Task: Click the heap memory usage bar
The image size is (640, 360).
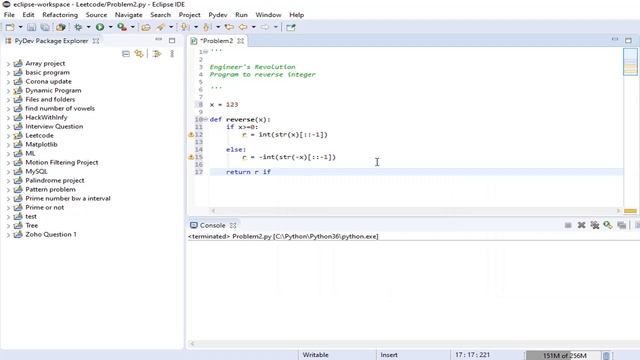Action: point(563,356)
